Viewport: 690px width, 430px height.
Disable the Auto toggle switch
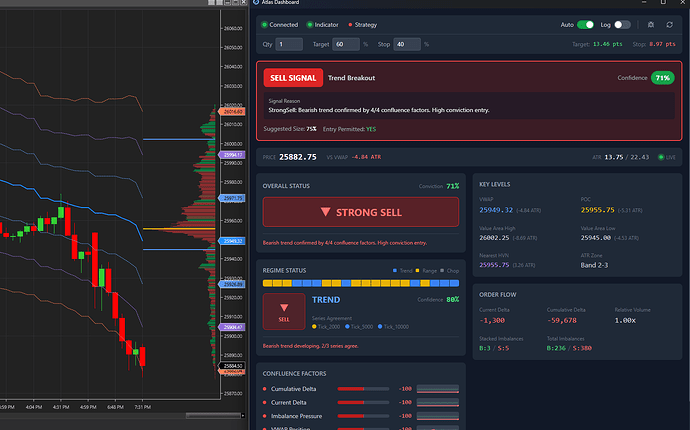point(585,24)
